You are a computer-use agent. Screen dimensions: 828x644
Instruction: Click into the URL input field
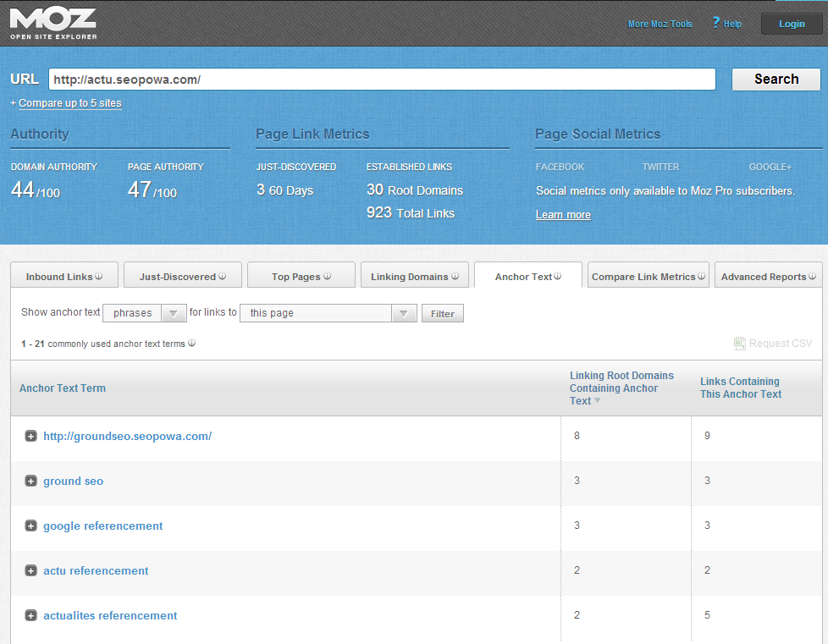tap(381, 80)
